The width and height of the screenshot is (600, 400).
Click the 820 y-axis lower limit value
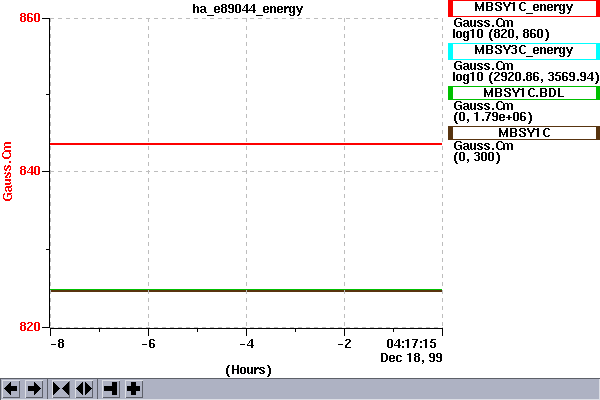[x=29, y=326]
